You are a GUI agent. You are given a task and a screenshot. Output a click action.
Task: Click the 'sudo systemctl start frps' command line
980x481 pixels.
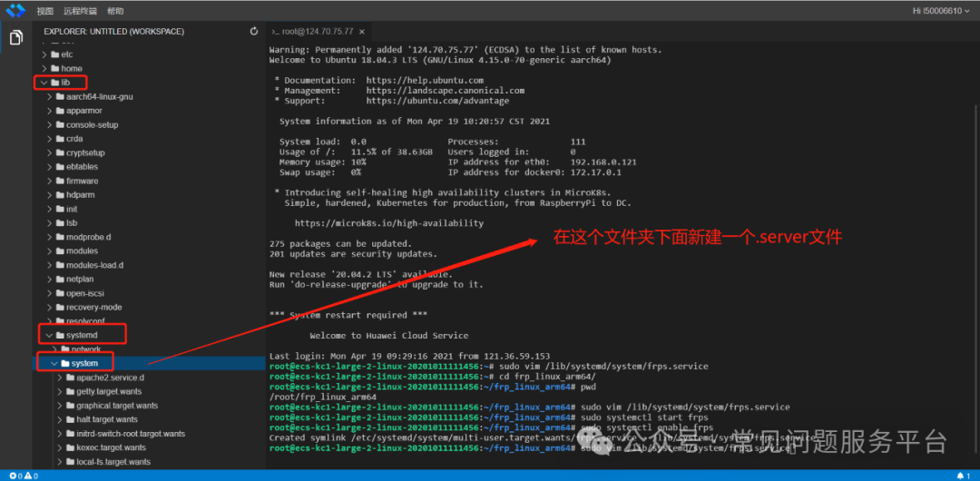[644, 417]
